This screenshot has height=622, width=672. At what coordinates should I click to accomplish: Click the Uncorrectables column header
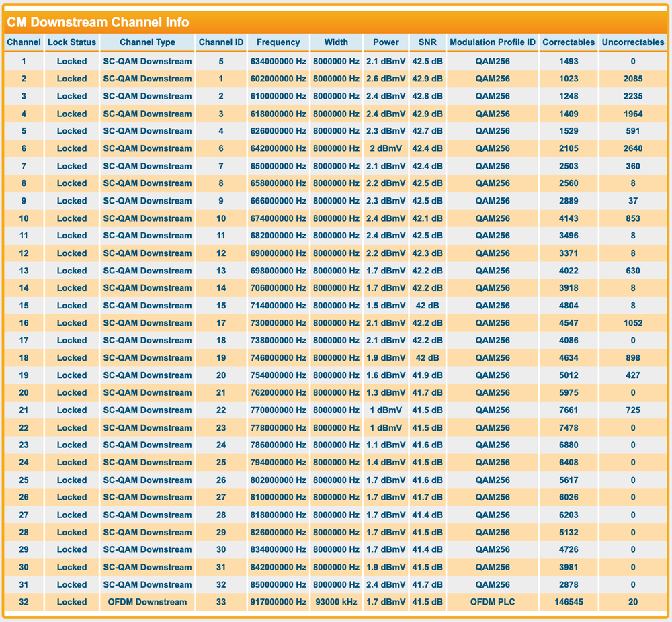coord(633,42)
